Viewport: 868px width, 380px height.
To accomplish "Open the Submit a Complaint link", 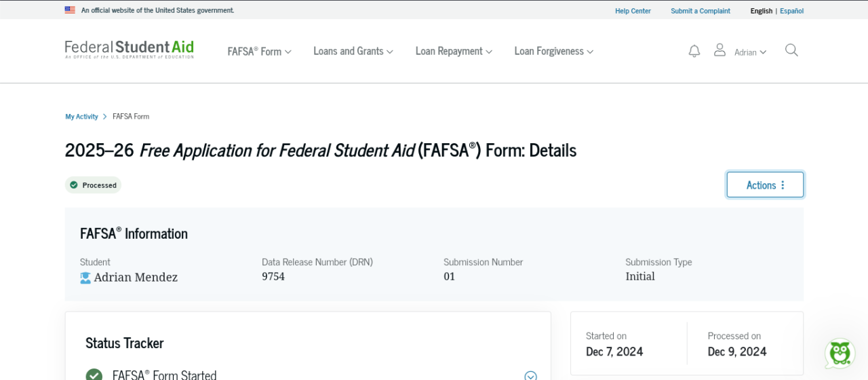I will tap(701, 11).
